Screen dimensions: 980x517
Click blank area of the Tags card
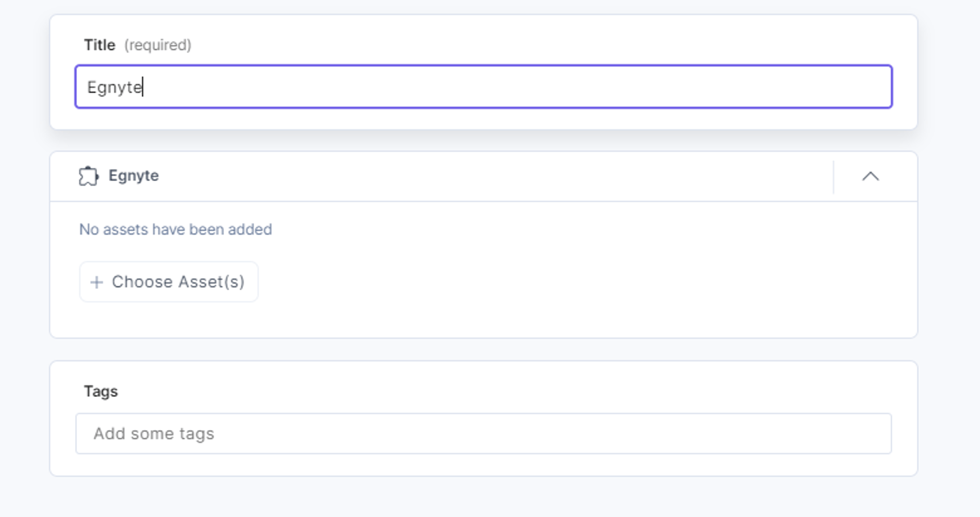[526, 390]
